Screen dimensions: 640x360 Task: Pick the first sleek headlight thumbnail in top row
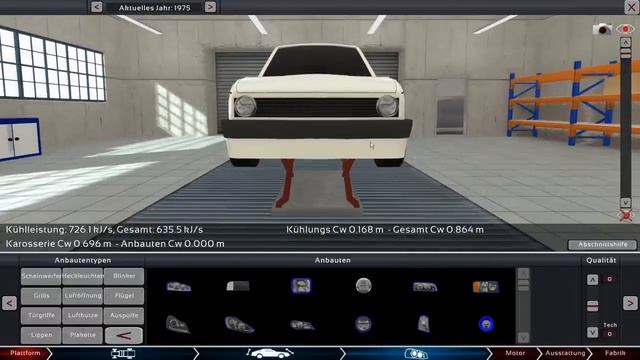(x=178, y=287)
